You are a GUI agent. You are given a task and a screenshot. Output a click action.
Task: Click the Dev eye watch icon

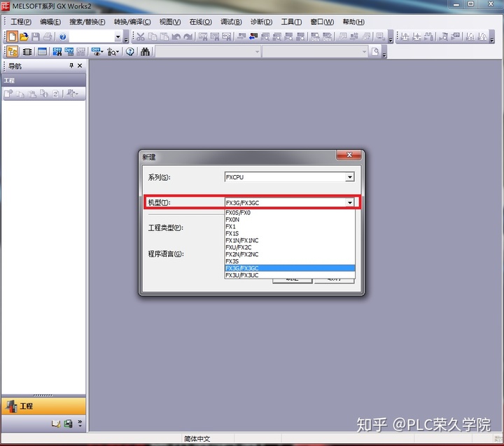(x=96, y=51)
